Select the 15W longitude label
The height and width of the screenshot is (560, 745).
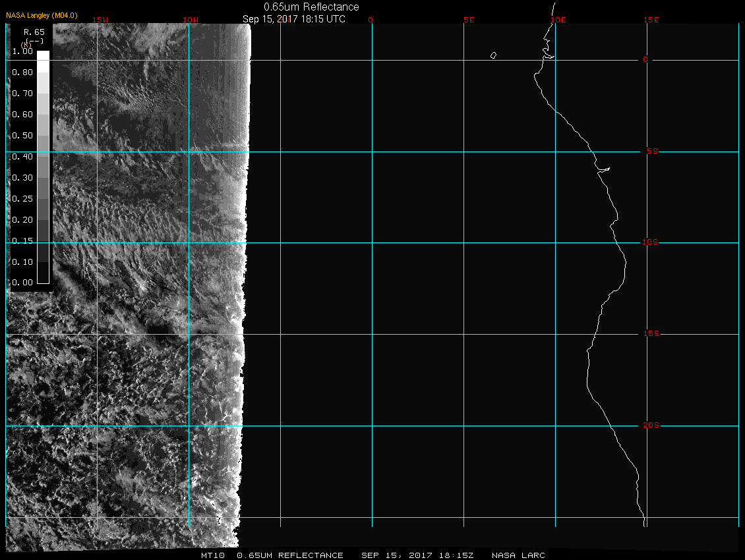point(100,20)
